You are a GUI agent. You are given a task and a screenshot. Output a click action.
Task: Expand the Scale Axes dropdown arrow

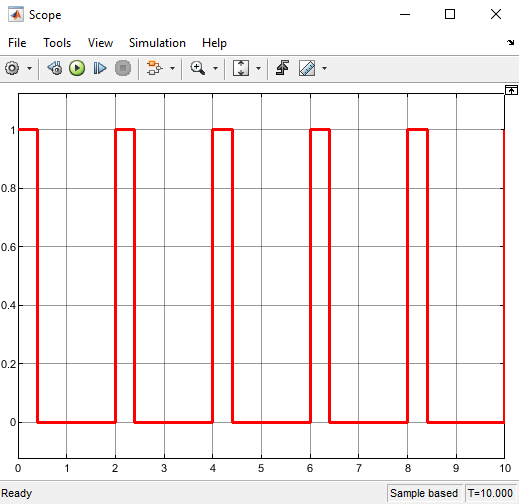pos(258,68)
